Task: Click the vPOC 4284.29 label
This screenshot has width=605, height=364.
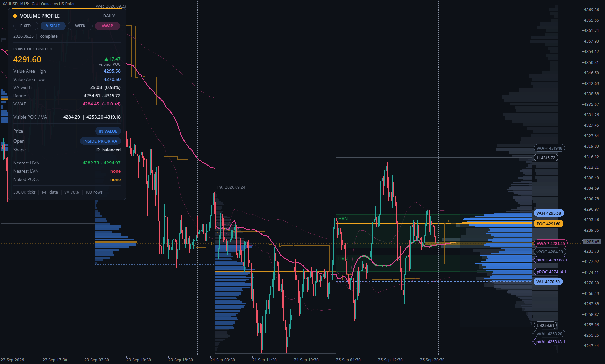Action: (x=549, y=252)
